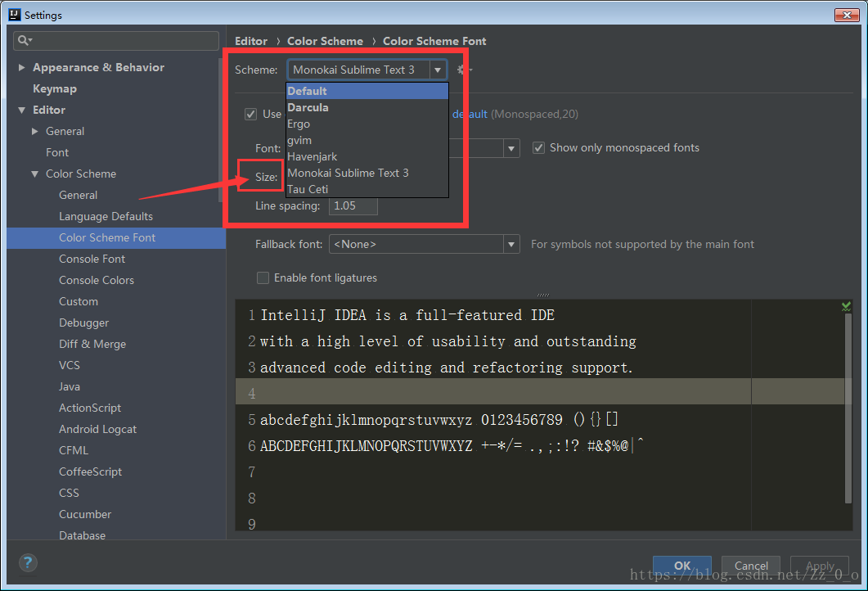Close the Settings dialog window
Image resolution: width=868 pixels, height=591 pixels.
tap(847, 15)
